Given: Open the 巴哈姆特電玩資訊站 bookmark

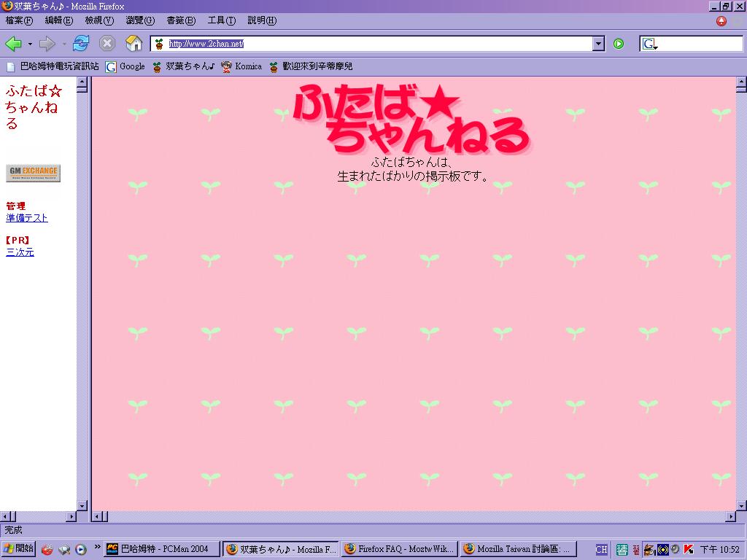Looking at the screenshot, I should [x=53, y=66].
